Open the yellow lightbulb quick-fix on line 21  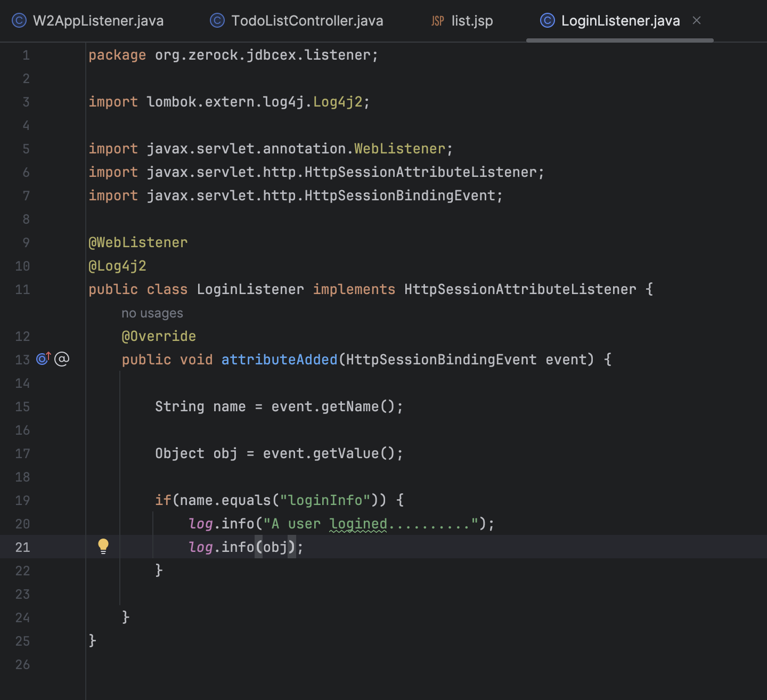103,546
